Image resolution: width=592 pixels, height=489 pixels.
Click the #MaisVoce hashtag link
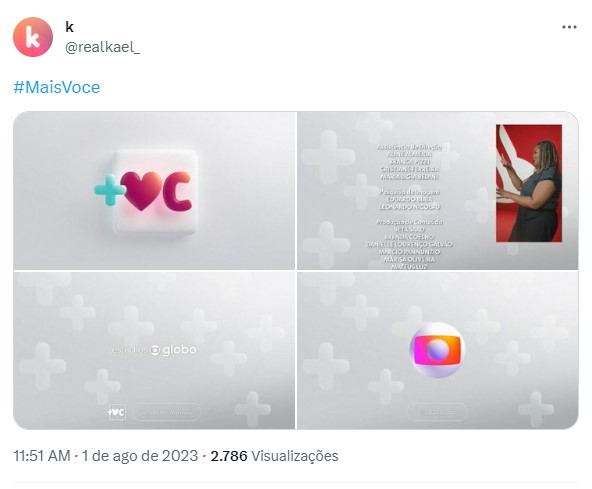57,87
